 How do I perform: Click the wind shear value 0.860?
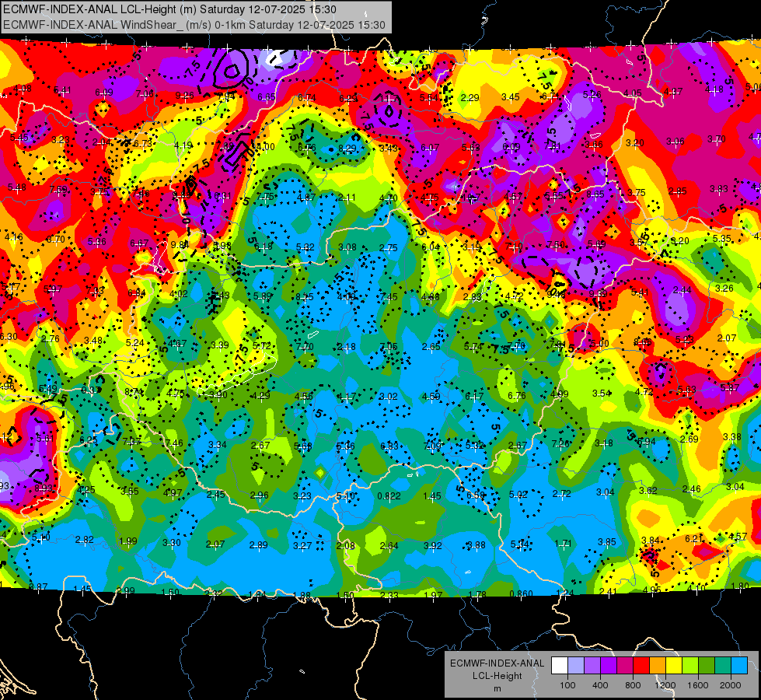[522, 593]
